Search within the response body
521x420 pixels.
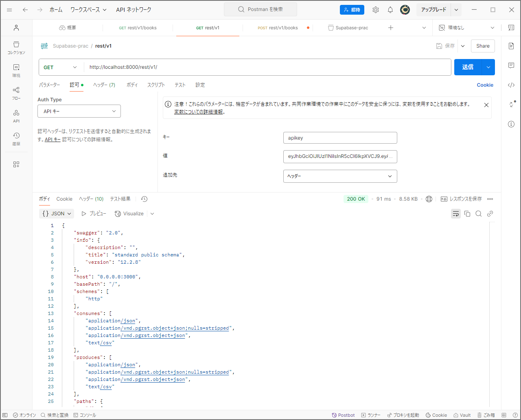click(x=478, y=213)
